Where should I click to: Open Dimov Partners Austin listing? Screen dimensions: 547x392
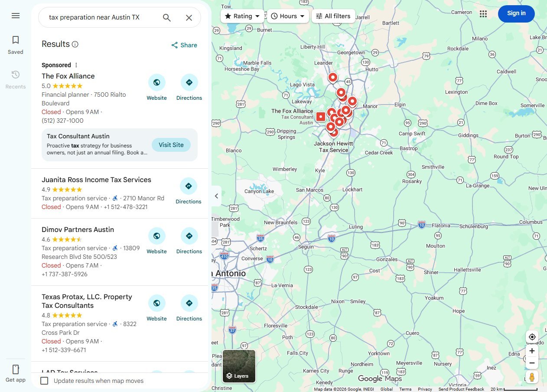pyautogui.click(x=78, y=229)
